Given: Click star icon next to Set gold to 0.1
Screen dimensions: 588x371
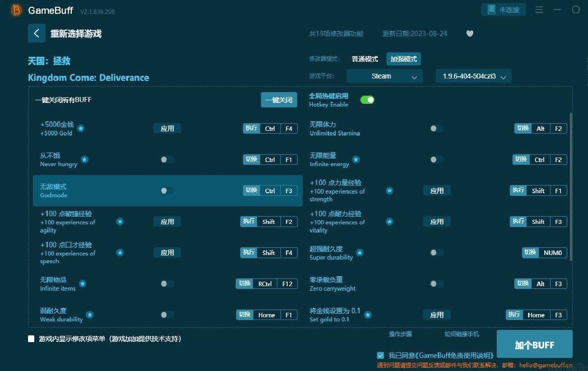Looking at the screenshot, I should tap(368, 315).
